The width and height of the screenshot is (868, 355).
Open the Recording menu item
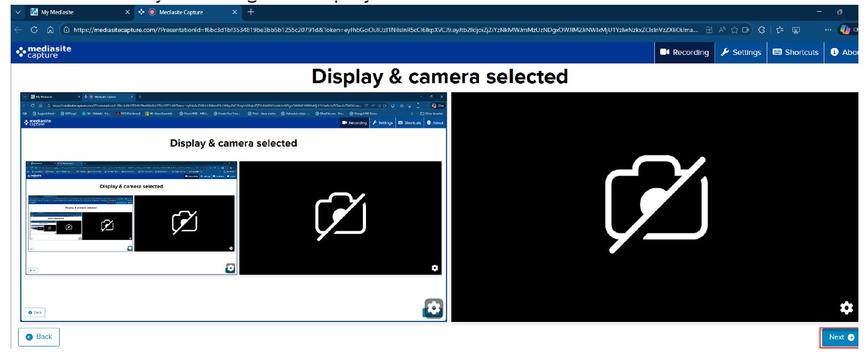click(685, 52)
